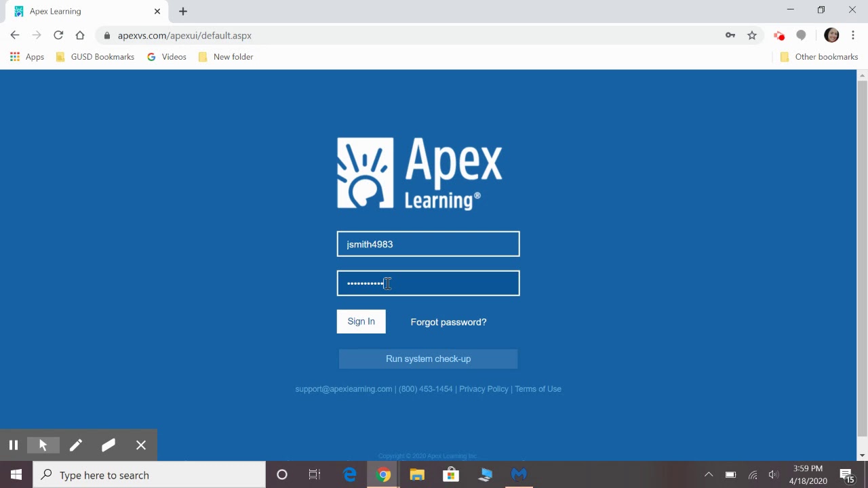Open the New folder bookmark folder

click(x=226, y=57)
